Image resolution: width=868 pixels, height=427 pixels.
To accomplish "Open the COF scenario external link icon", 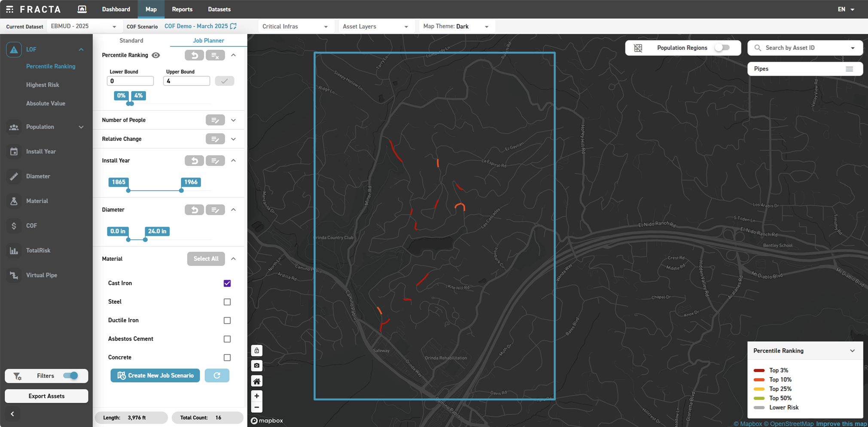I will coord(233,26).
